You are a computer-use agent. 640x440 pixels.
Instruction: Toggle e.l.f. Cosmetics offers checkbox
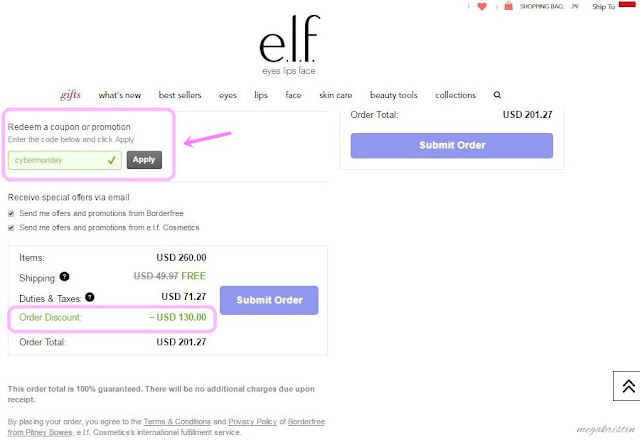tap(12, 228)
